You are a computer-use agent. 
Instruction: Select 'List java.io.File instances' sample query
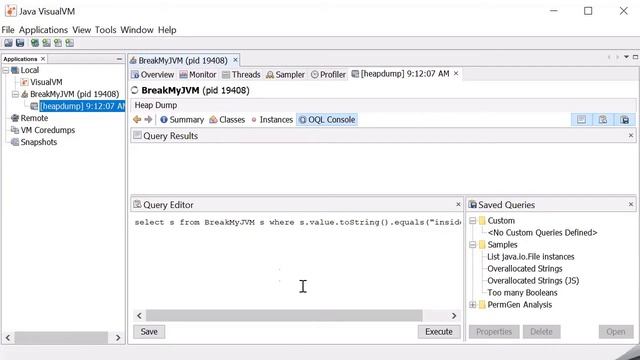tap(531, 257)
